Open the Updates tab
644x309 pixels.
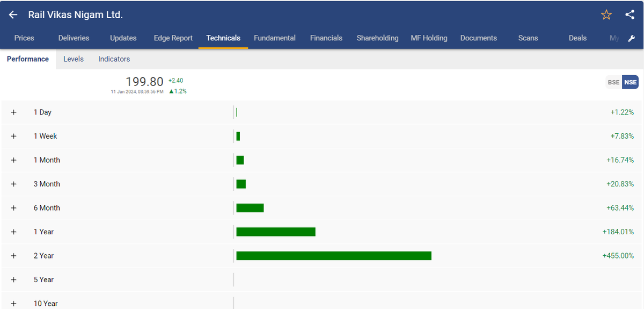[123, 38]
